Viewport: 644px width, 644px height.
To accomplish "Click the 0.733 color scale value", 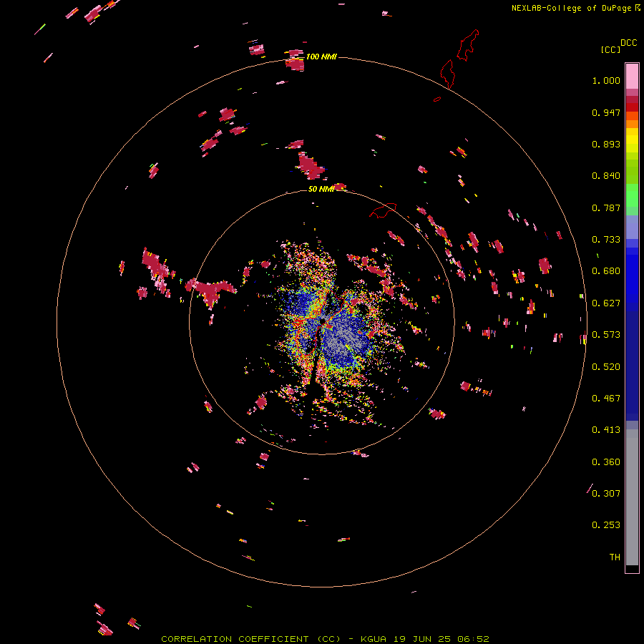I will tap(606, 240).
